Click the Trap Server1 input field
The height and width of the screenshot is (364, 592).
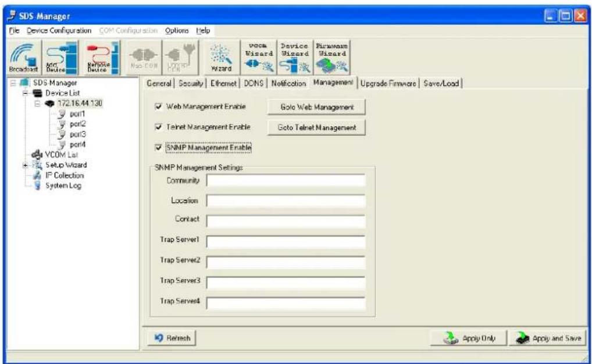pos(286,242)
